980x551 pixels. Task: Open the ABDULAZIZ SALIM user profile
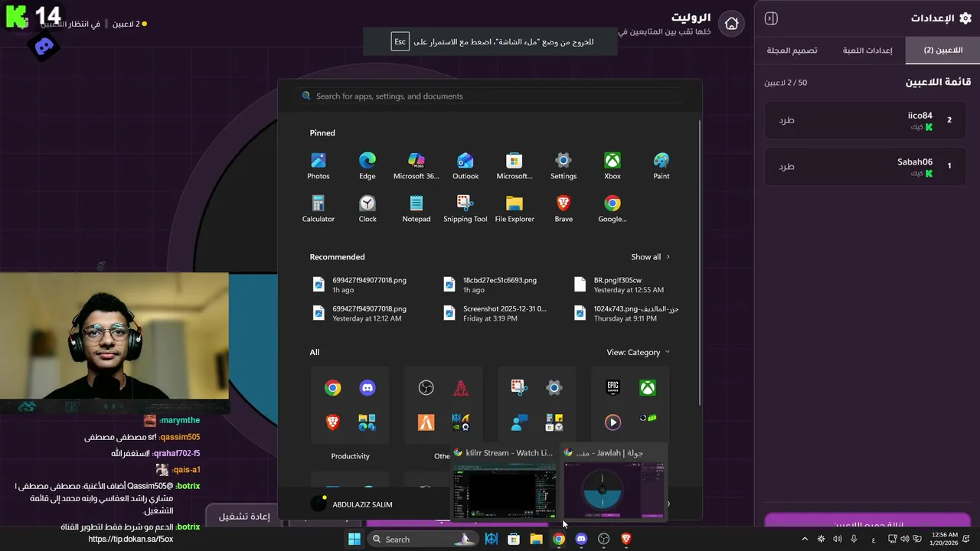pyautogui.click(x=351, y=504)
